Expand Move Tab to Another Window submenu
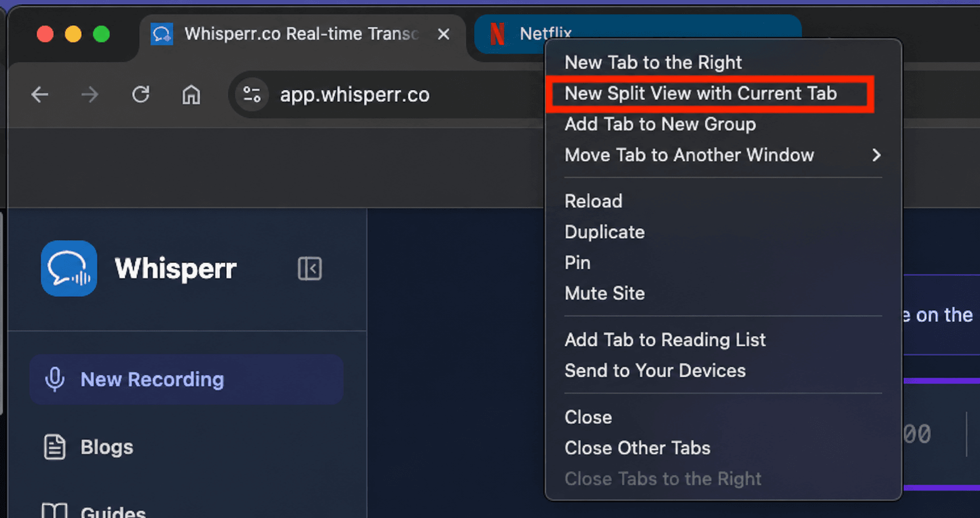The image size is (980, 518). pos(723,155)
